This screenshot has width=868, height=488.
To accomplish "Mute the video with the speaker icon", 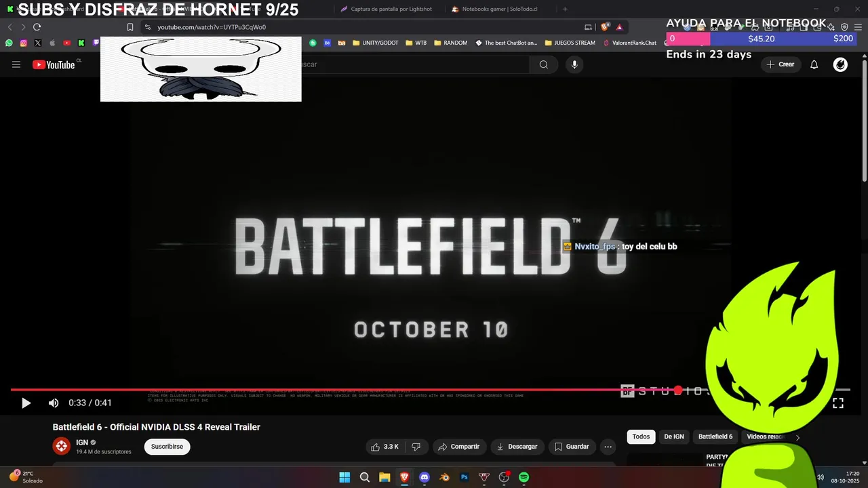I will 54,403.
